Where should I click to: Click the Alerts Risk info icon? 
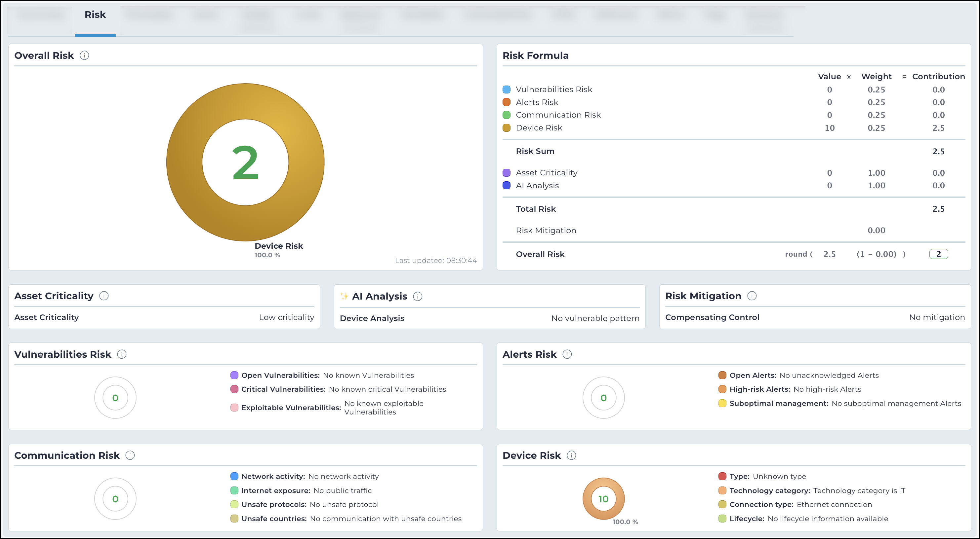click(x=567, y=354)
